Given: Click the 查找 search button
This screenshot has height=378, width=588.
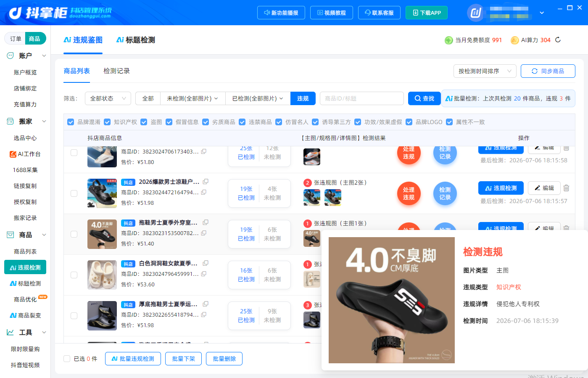Looking at the screenshot, I should (x=425, y=98).
